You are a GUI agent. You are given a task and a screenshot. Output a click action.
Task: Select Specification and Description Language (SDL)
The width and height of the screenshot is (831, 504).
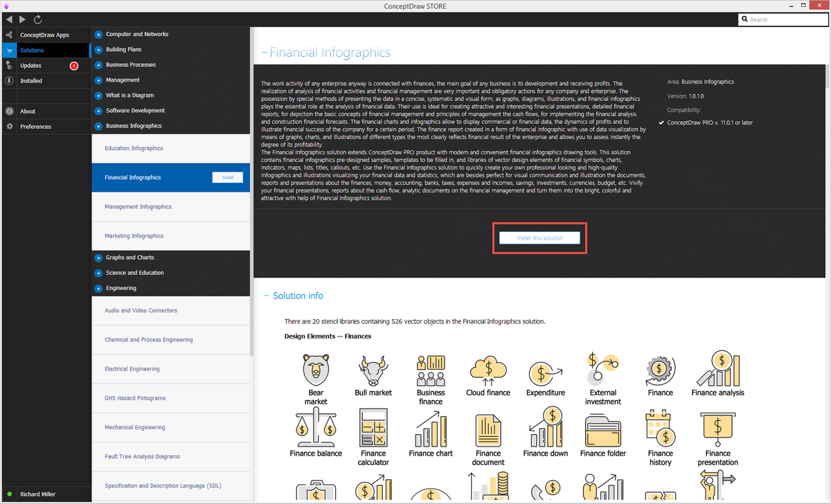click(170, 485)
